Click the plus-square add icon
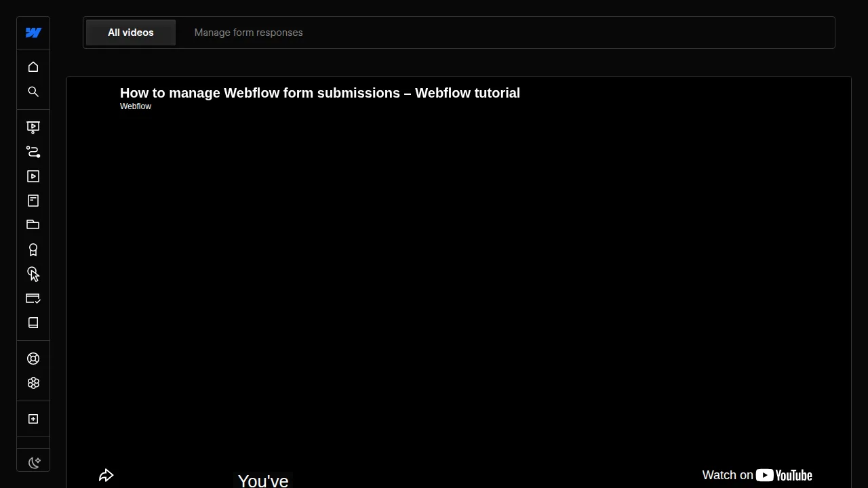Screen dimensions: 868x488 (x=33, y=419)
